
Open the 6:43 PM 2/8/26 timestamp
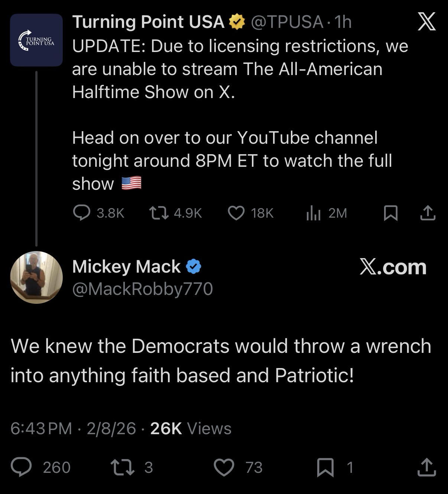(x=73, y=428)
